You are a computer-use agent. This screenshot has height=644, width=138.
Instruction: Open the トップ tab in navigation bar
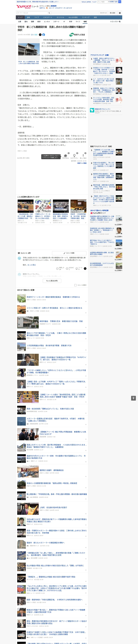click(20, 17)
